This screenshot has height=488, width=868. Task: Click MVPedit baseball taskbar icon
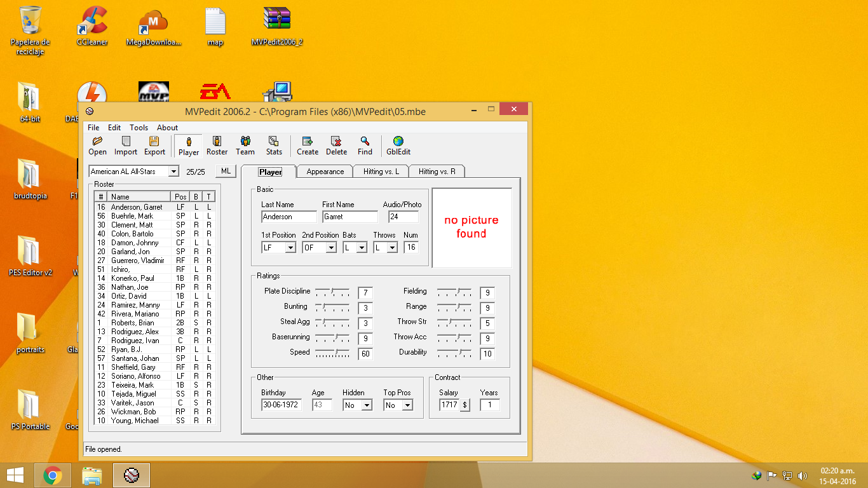click(132, 475)
